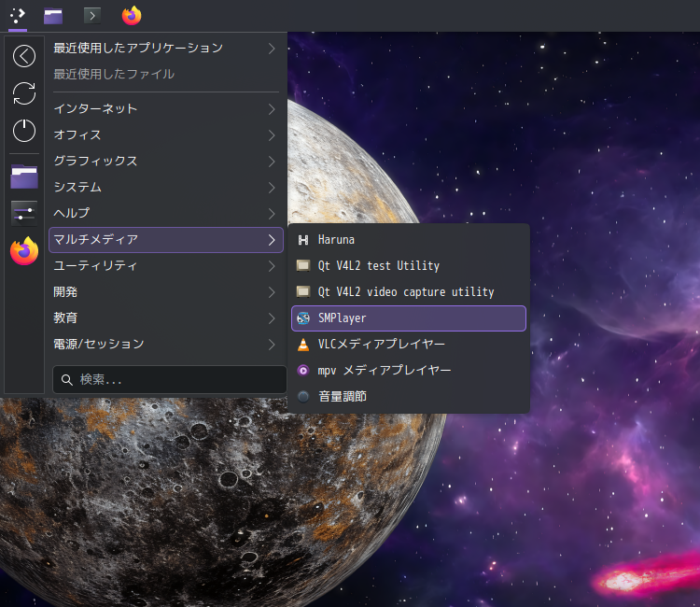Expand the ヘルプ submenu chevron

[272, 214]
